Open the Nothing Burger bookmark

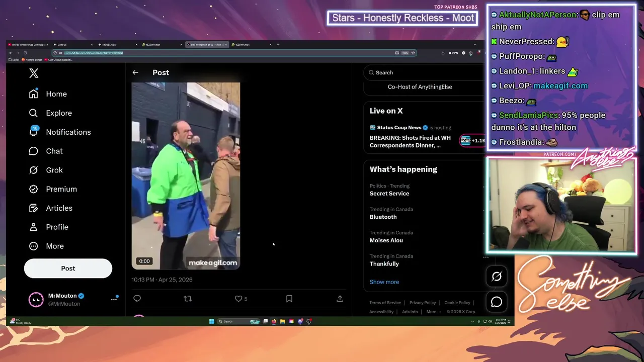tap(32, 60)
